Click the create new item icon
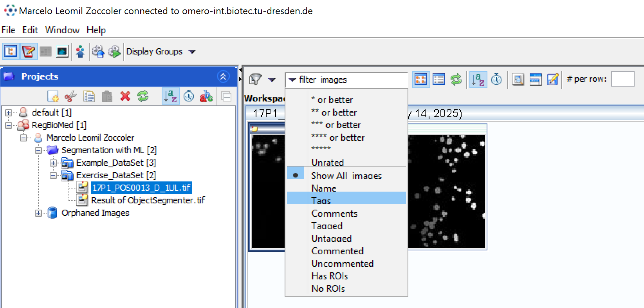Image resolution: width=644 pixels, height=308 pixels. (53, 96)
